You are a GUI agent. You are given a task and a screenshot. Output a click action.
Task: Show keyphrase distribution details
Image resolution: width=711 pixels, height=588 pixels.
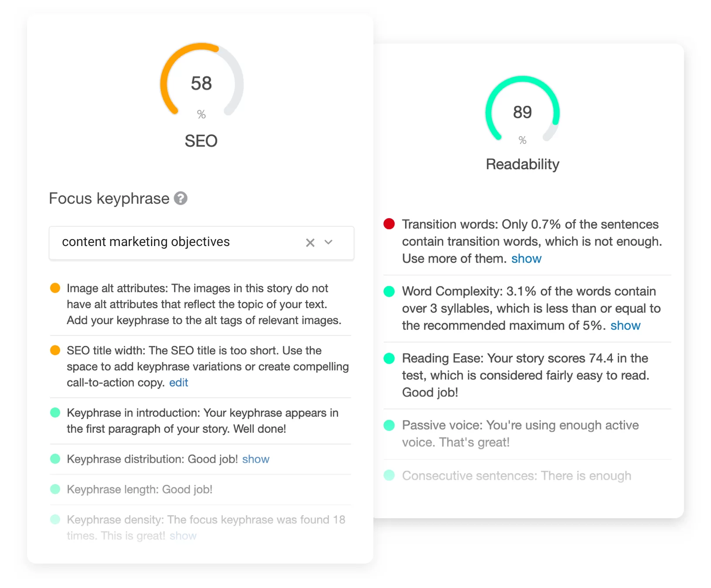click(256, 459)
